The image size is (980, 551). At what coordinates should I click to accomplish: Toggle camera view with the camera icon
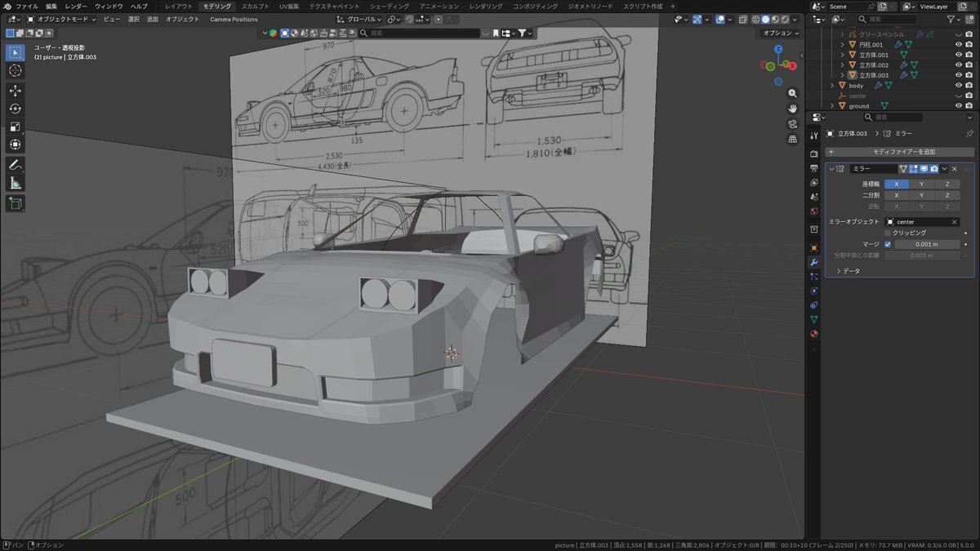pos(792,124)
